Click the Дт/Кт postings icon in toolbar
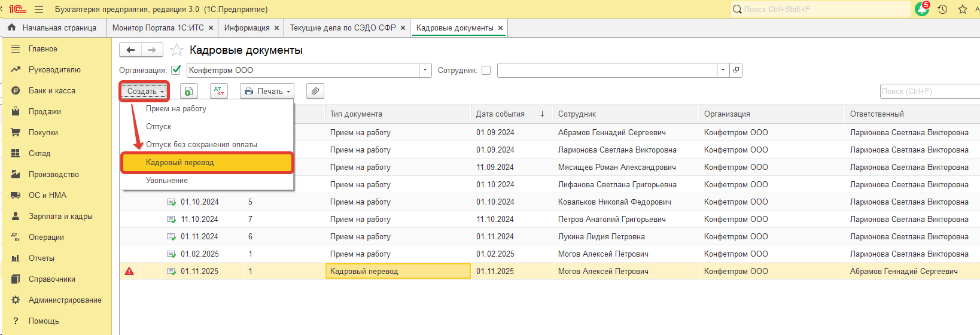This screenshot has height=335, width=980. tap(219, 91)
